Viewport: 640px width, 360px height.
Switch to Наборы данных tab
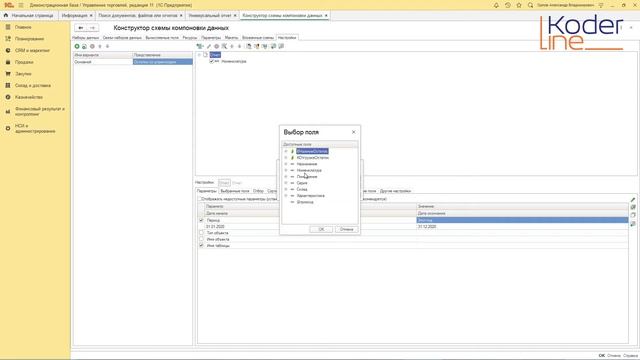click(85, 38)
